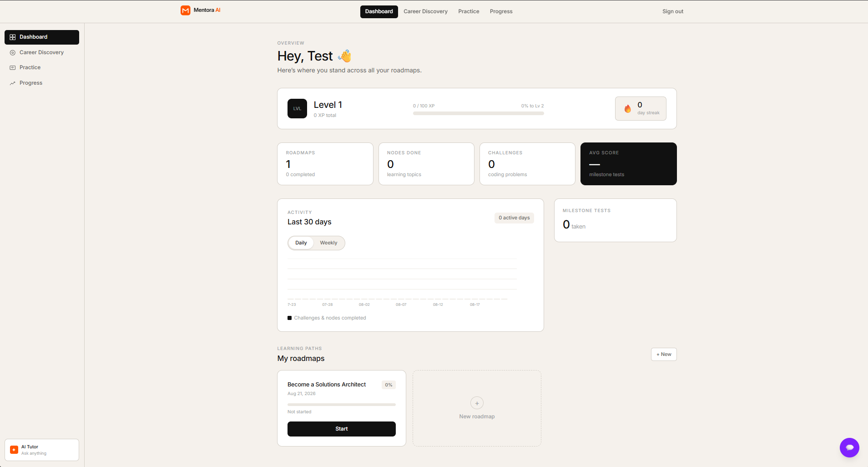Click the Solutions Architect roadmap progress bar

pos(342,405)
